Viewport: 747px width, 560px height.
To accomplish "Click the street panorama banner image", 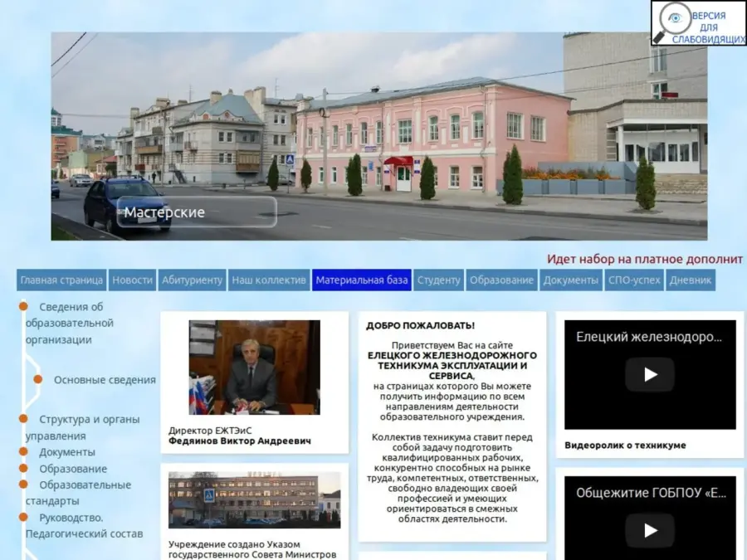I will click(x=378, y=136).
